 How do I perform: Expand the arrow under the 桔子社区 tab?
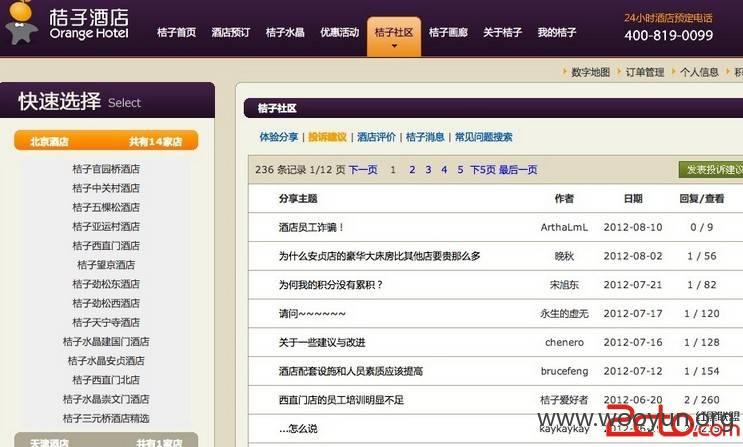click(394, 46)
